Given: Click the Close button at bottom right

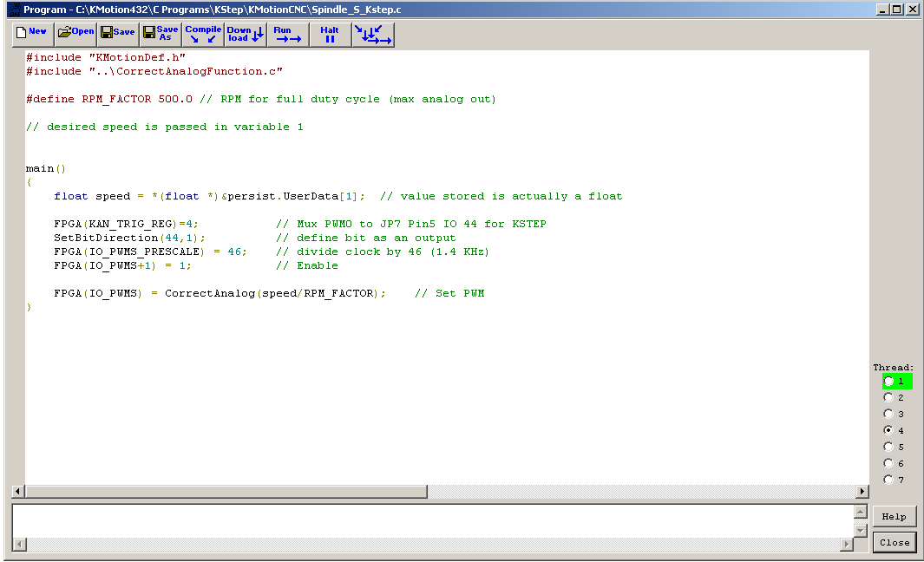Looking at the screenshot, I should (x=894, y=543).
